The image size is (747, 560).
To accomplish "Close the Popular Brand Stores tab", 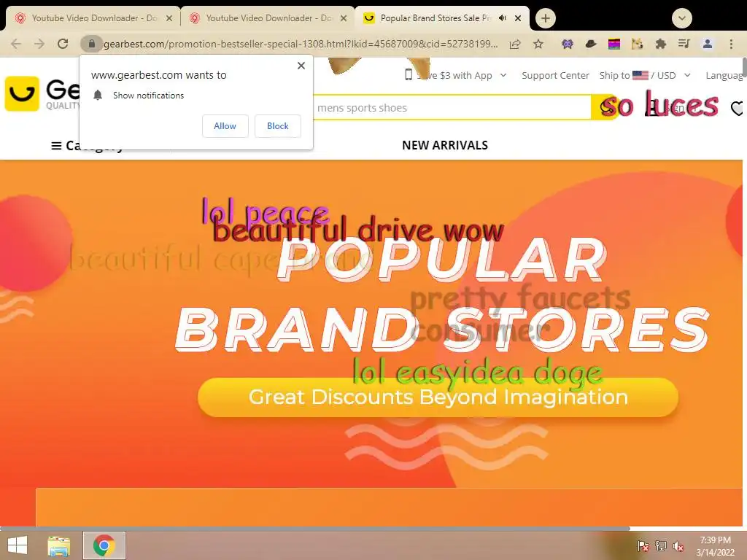I will click(x=518, y=18).
